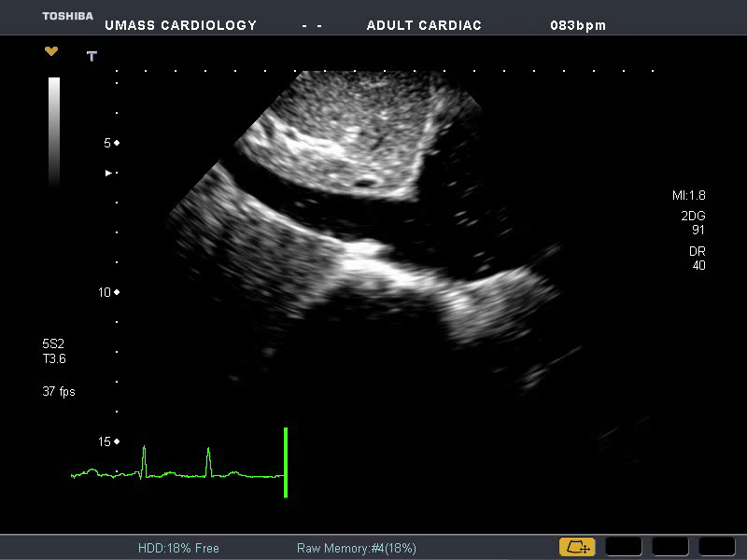The image size is (747, 560).
Task: Click the 10 cm depth marker diamond
Action: coord(117,292)
